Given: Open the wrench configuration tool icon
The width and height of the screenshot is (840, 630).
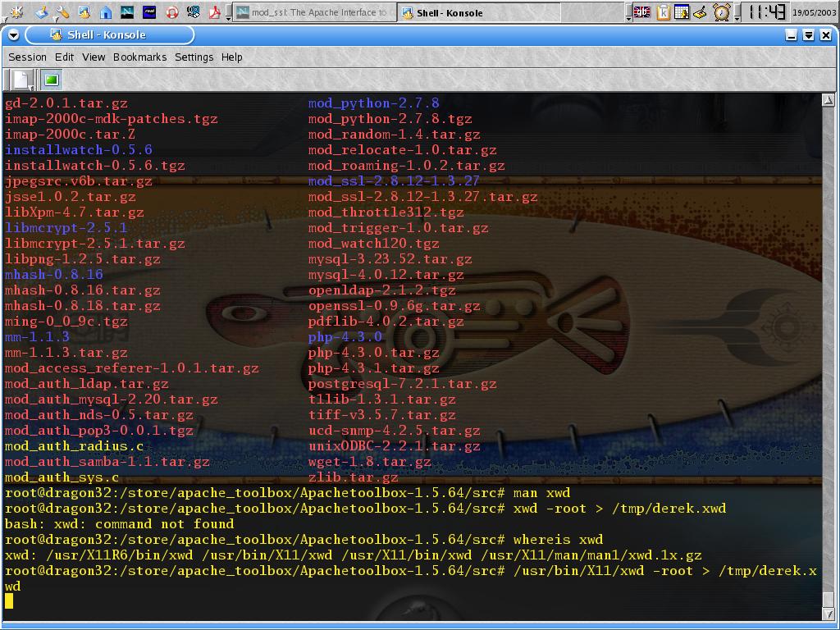Looking at the screenshot, I should point(62,11).
